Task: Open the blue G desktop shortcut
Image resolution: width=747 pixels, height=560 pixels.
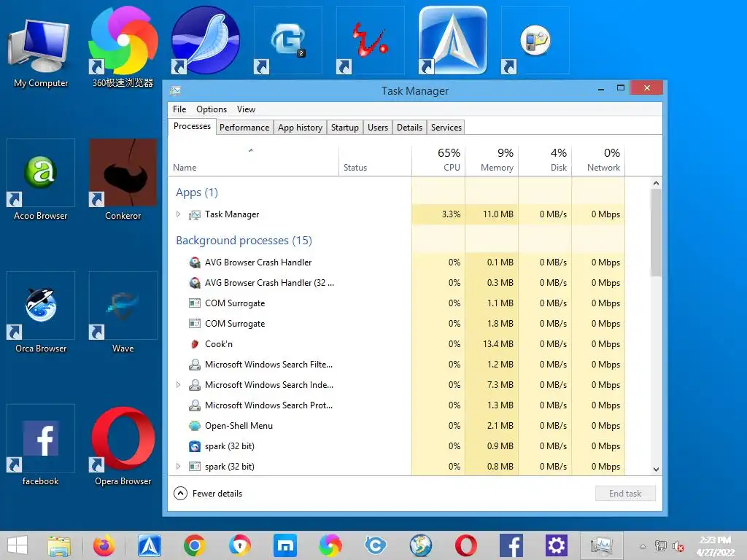Action: pos(287,40)
